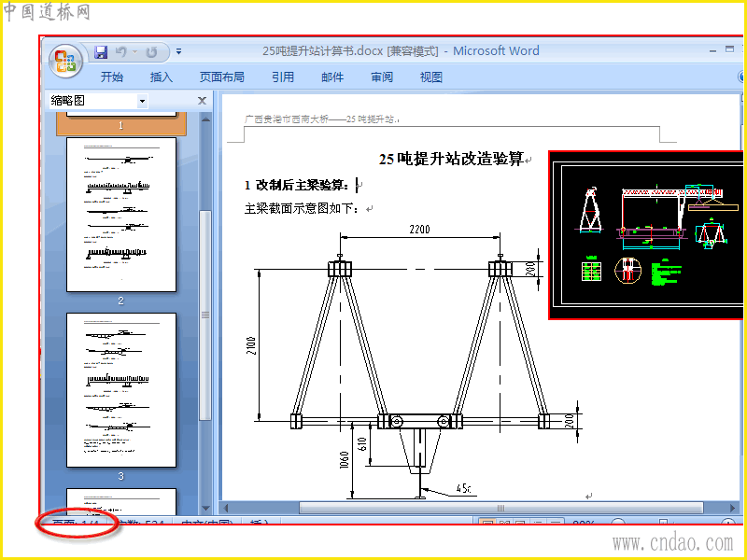Redo the last undone action
Viewport: 747px width, 560px height.
[x=151, y=52]
